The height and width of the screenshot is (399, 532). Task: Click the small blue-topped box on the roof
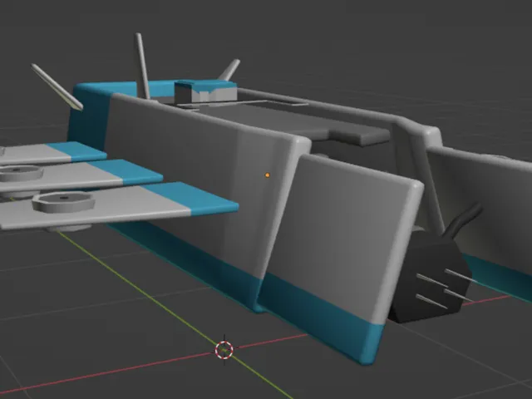(205, 91)
